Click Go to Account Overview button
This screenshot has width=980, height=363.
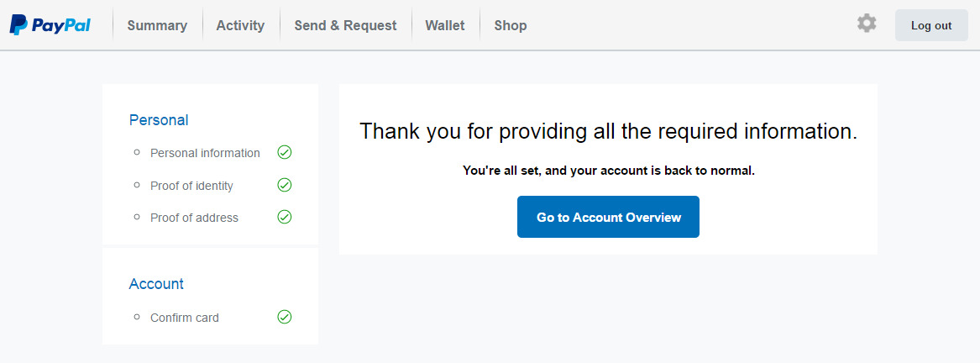coord(608,217)
